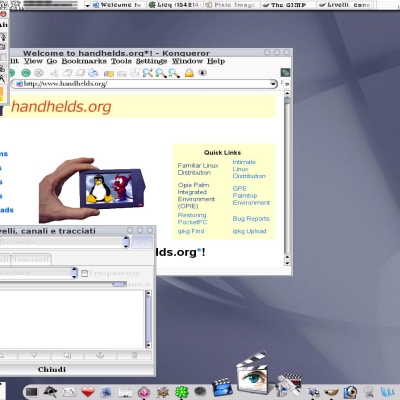Open the Opie Palm Integrated Environment link
Screen dimensions: 400x400
[x=196, y=195]
